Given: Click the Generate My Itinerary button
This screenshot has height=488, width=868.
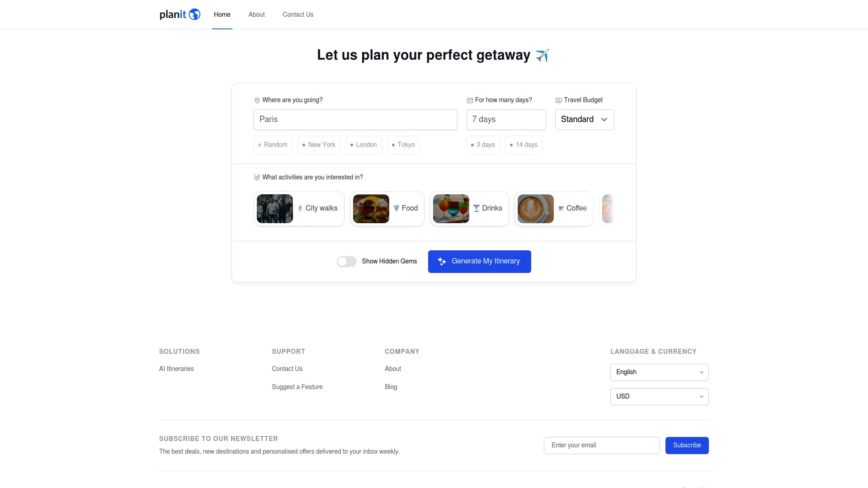Looking at the screenshot, I should pyautogui.click(x=479, y=262).
